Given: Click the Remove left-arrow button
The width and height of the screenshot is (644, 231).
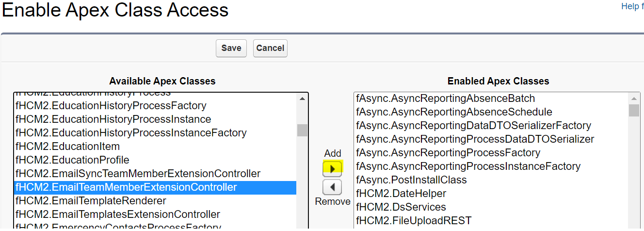Looking at the screenshot, I should 332,187.
